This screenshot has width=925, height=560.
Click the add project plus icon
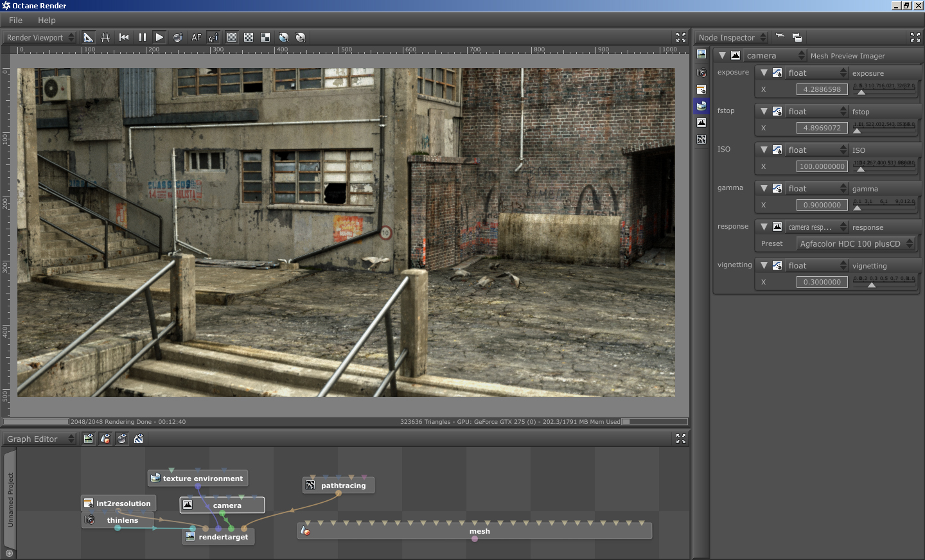(9, 553)
